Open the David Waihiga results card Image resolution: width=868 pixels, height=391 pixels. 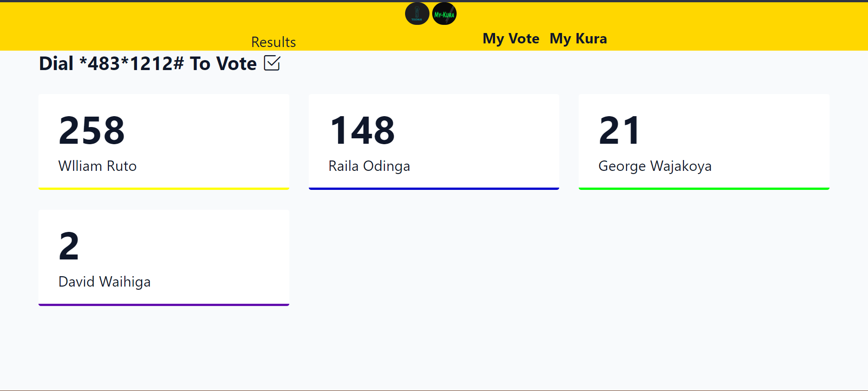pos(164,258)
